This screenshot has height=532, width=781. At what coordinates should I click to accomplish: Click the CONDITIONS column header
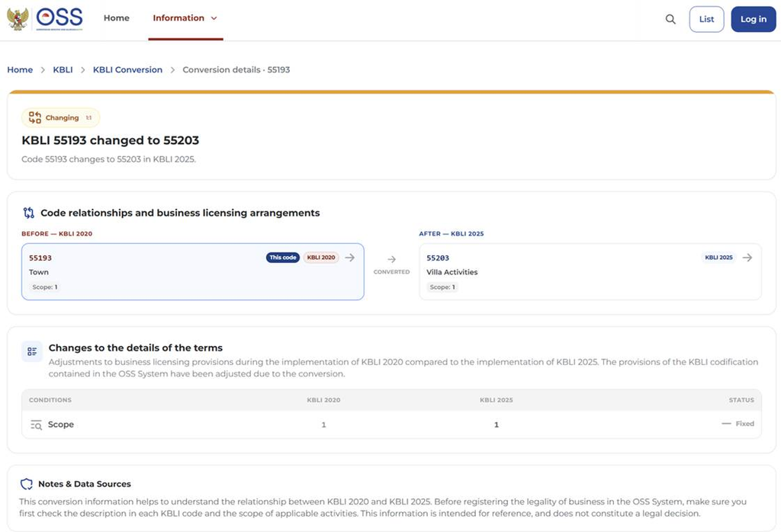50,400
